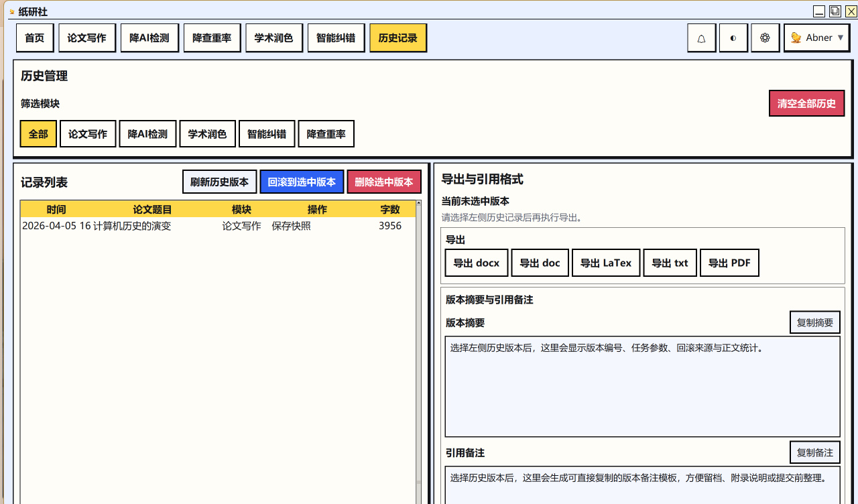Image resolution: width=858 pixels, height=504 pixels.
Task: Click 回滚到选中版本 button
Action: 302,182
